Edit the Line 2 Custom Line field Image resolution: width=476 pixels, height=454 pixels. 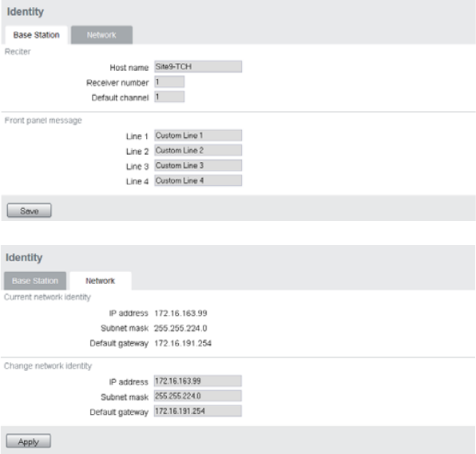tap(198, 151)
